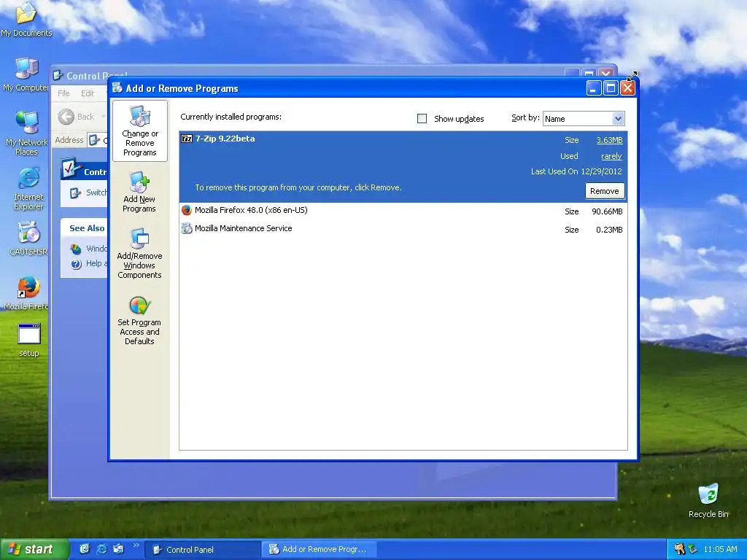Open the Recycle Bin
747x560 pixels.
click(708, 500)
